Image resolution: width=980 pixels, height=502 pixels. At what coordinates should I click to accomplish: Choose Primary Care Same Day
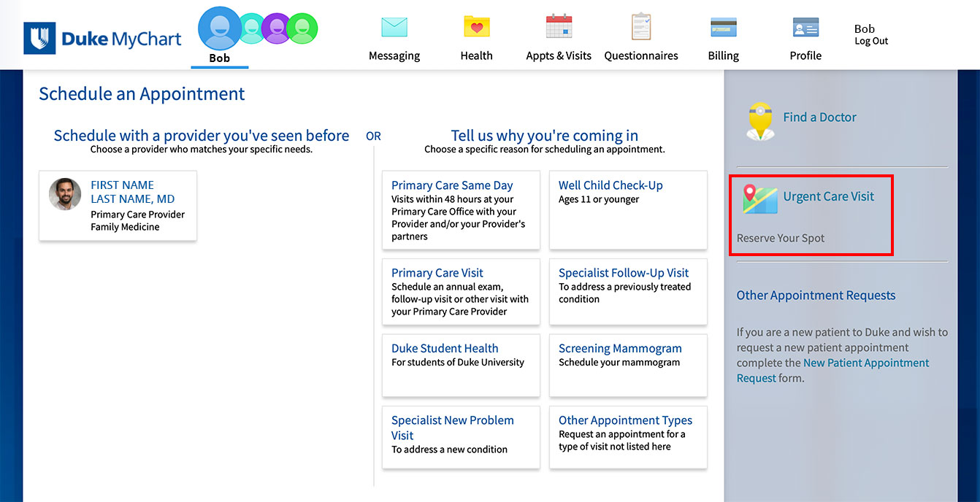click(x=461, y=210)
